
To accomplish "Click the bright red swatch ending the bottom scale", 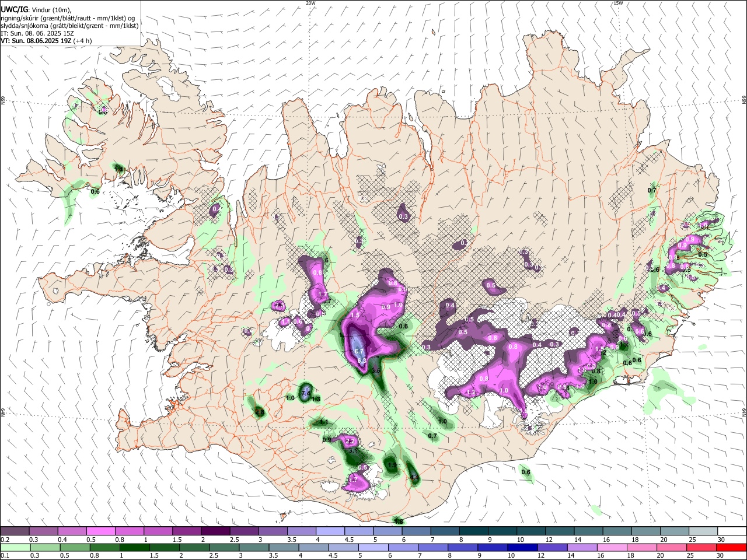I will point(732,547).
